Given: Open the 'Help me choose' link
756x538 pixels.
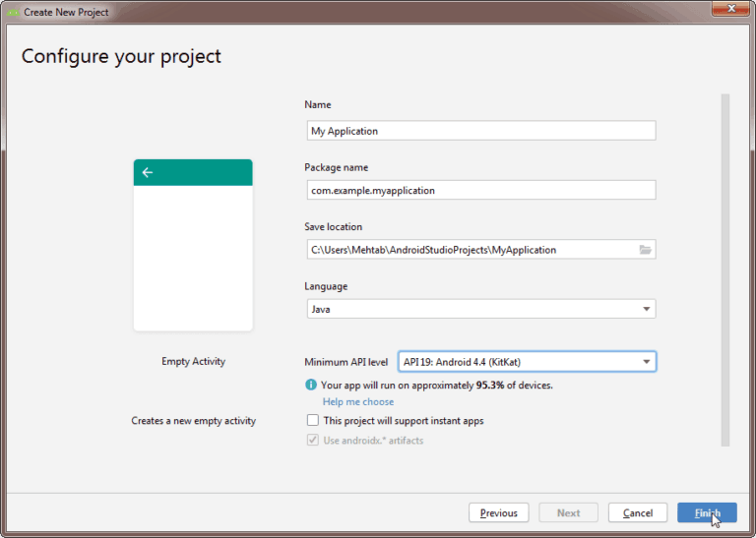Looking at the screenshot, I should pos(358,401).
